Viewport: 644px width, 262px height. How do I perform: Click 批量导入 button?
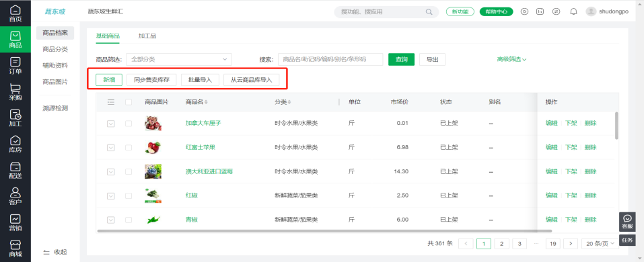tap(200, 79)
